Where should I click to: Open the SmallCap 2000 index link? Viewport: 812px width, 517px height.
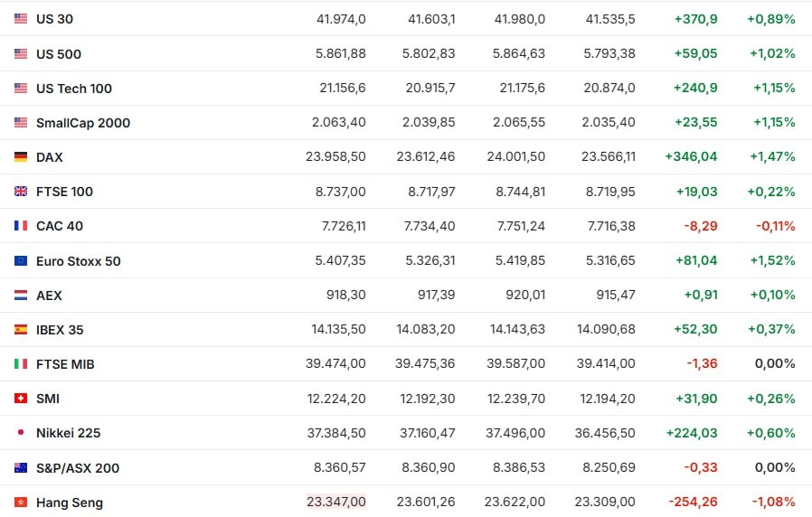(x=83, y=123)
